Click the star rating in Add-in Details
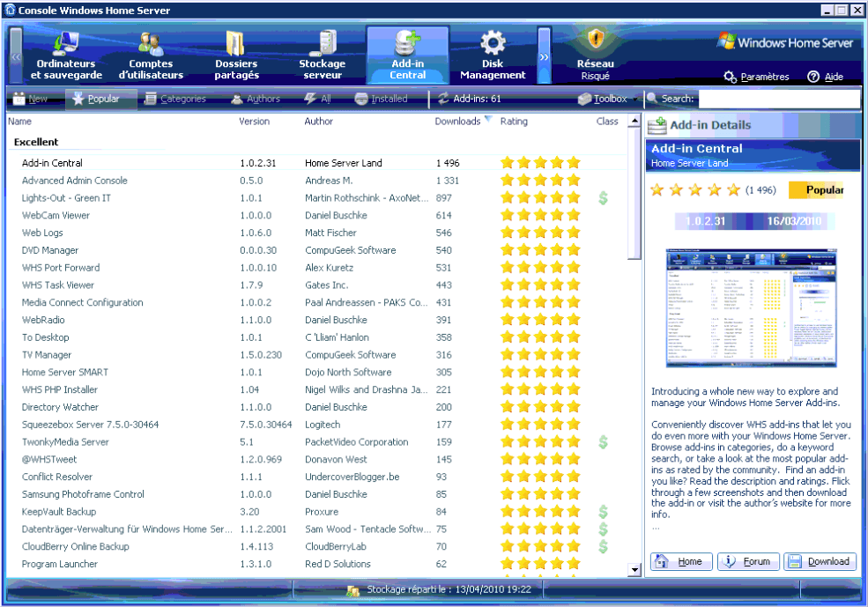 695,190
